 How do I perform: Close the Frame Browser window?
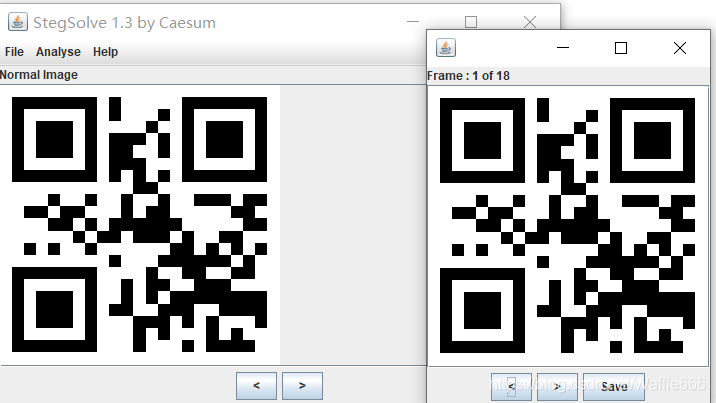[680, 47]
